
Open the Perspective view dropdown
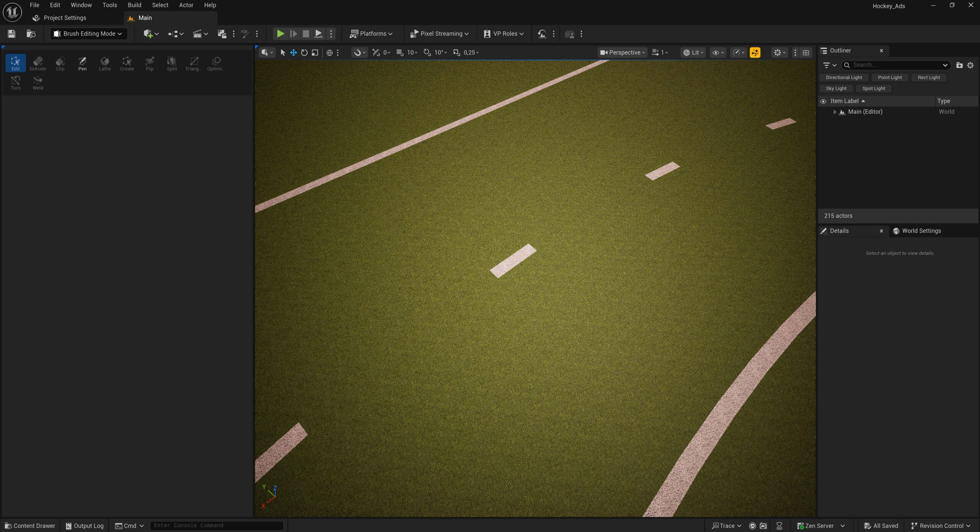[622, 52]
